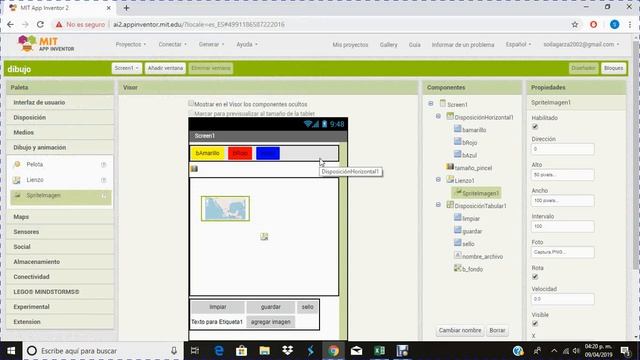Viewport: 640px width, 360px height.
Task: Click the small sprite icon on canvas
Action: (264, 236)
